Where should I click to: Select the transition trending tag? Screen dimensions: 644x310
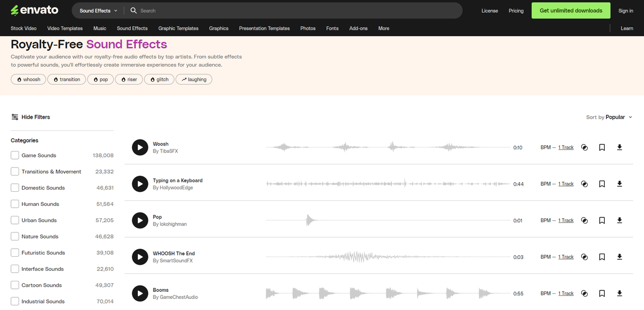tap(67, 80)
